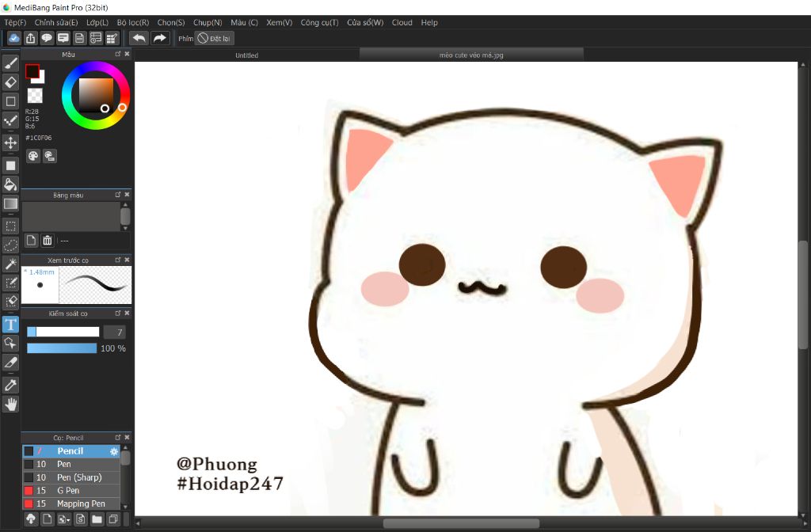This screenshot has width=811, height=532.
Task: Open the Lớp(L) menu
Action: [x=97, y=23]
